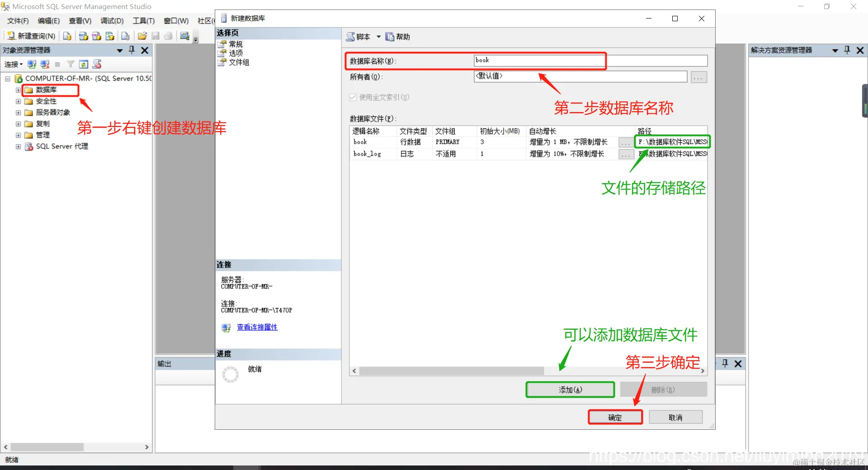The image size is (868, 470).
Task: Open the 工具(T) menu
Action: (x=143, y=20)
